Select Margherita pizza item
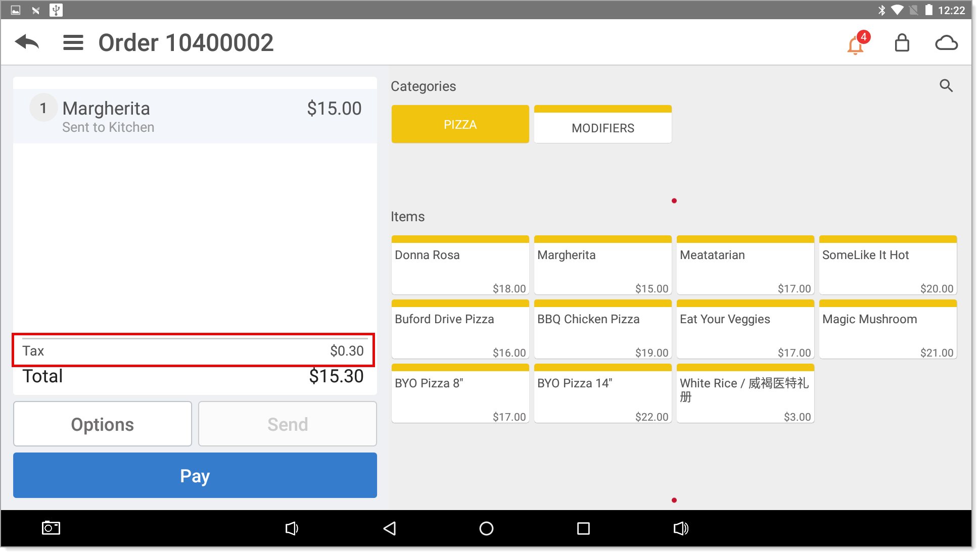Screen dimensions: 980x555 point(602,266)
